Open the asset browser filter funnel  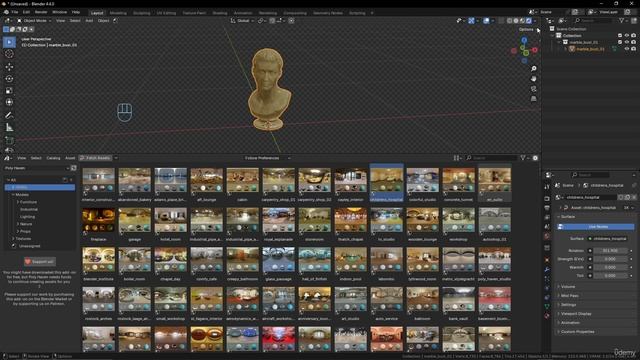[523, 158]
